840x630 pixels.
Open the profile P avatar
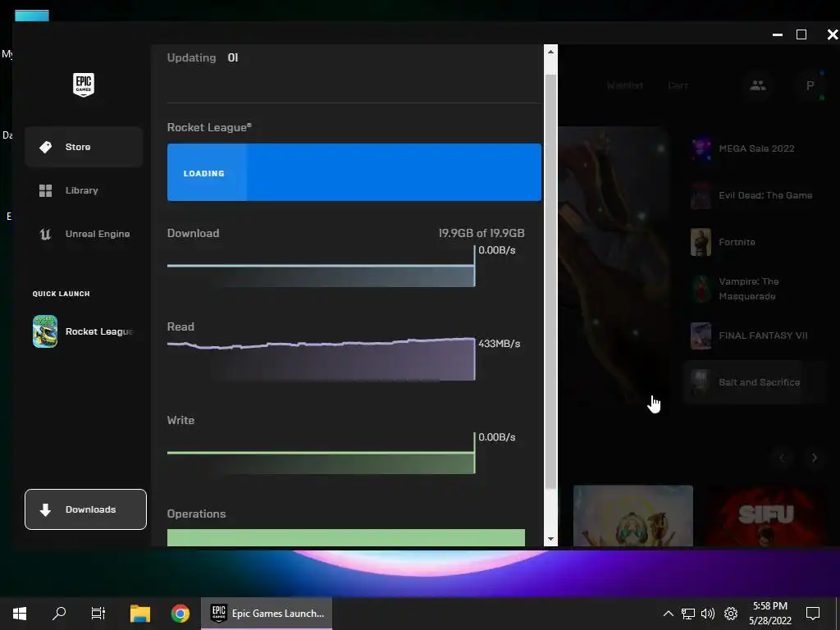click(x=810, y=85)
